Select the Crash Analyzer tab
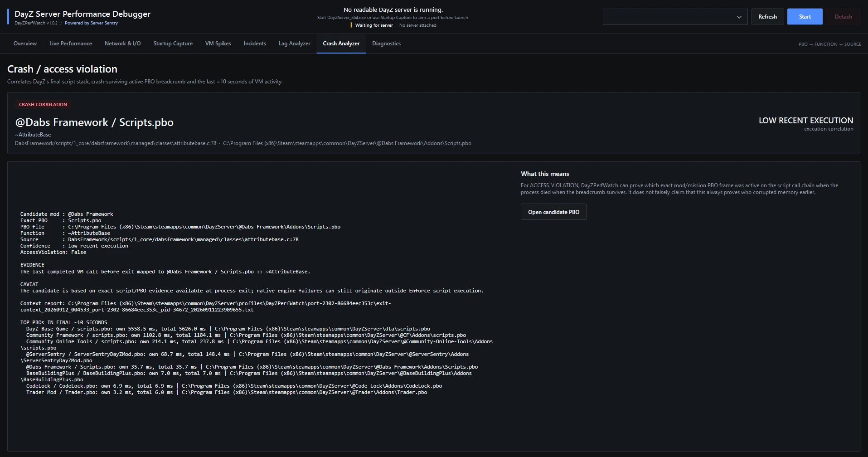This screenshot has height=457, width=868. point(341,44)
